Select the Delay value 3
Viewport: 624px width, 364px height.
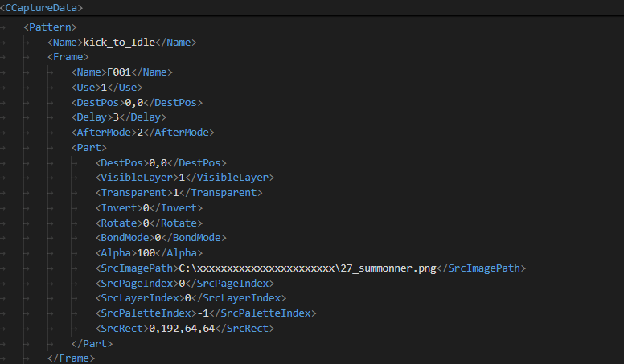tap(116, 117)
